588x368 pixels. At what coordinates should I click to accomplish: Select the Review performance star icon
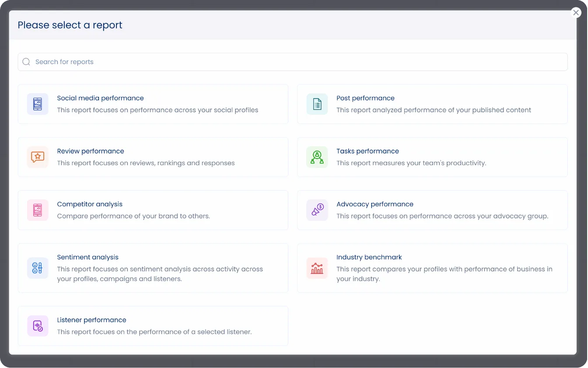tap(37, 157)
